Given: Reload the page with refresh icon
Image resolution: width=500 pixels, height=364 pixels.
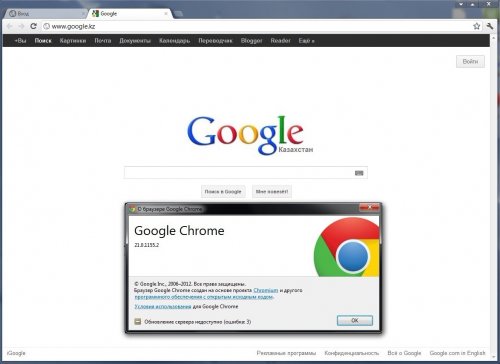Looking at the screenshot, I should (33, 26).
